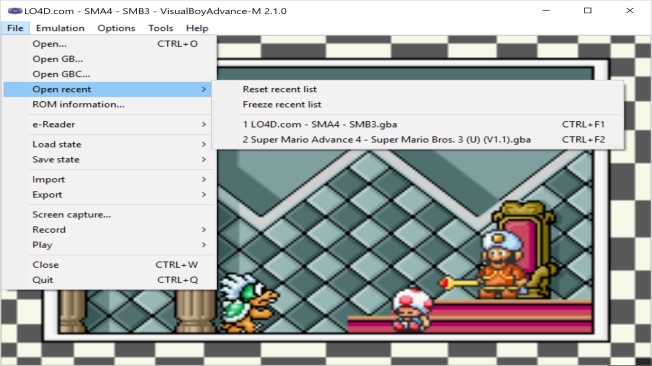Expand the Export submenu
This screenshot has width=652, height=366.
pyautogui.click(x=109, y=195)
